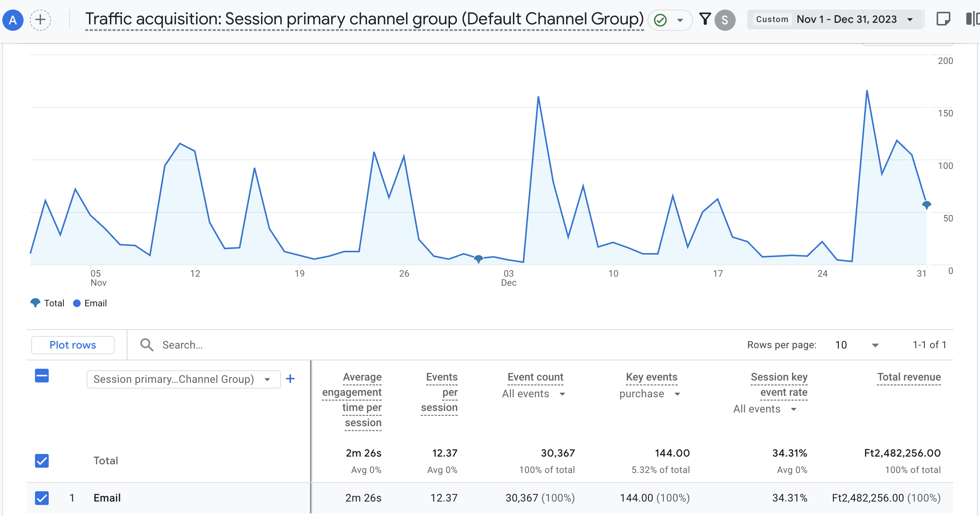This screenshot has width=980, height=516.
Task: Click the Plot rows button
Action: click(x=73, y=345)
